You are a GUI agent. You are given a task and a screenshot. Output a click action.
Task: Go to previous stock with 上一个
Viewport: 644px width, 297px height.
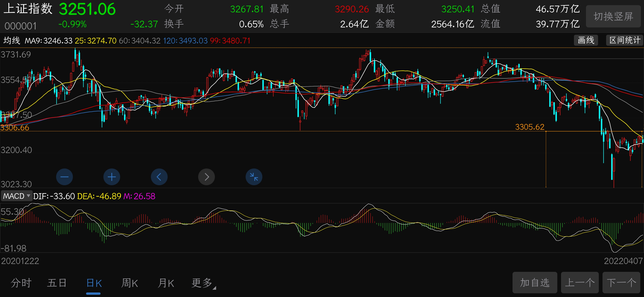[x=580, y=283]
